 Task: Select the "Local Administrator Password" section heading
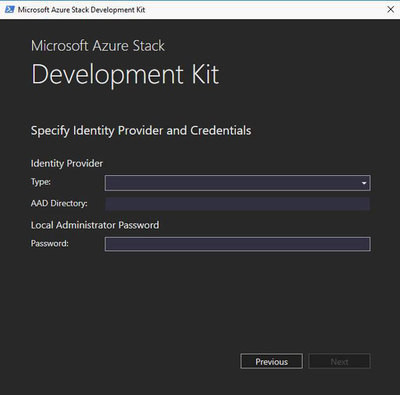coord(95,225)
